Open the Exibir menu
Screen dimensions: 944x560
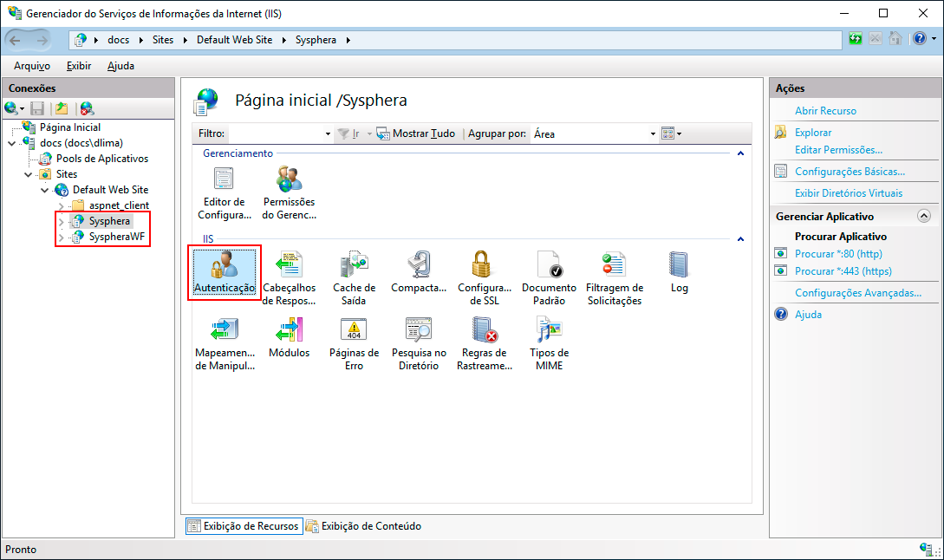click(x=79, y=66)
